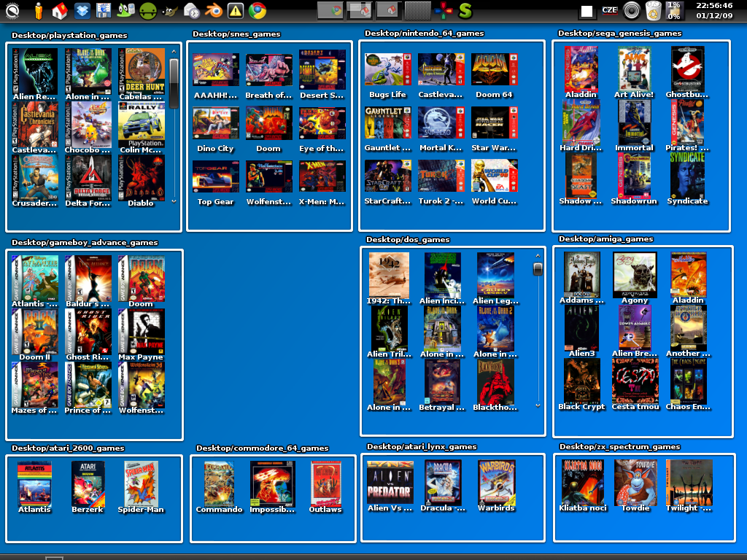Select Bugs Life in nintendo_64_games
747x560 pixels.
388,76
